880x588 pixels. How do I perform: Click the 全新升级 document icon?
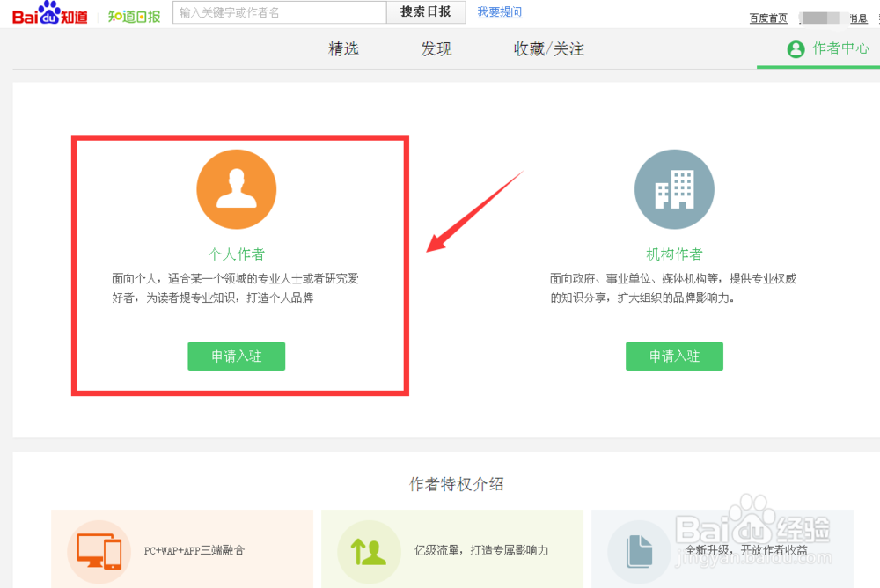tap(639, 551)
